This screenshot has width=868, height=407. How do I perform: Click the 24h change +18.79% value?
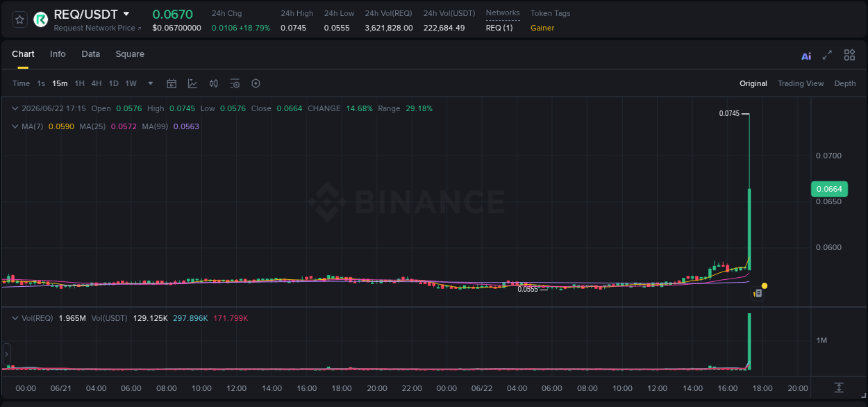[x=255, y=28]
